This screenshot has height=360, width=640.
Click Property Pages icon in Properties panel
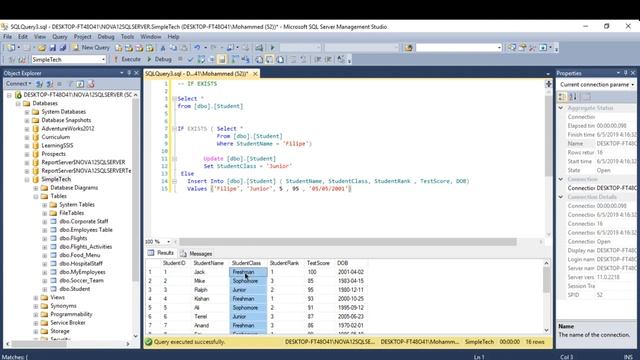click(x=587, y=97)
